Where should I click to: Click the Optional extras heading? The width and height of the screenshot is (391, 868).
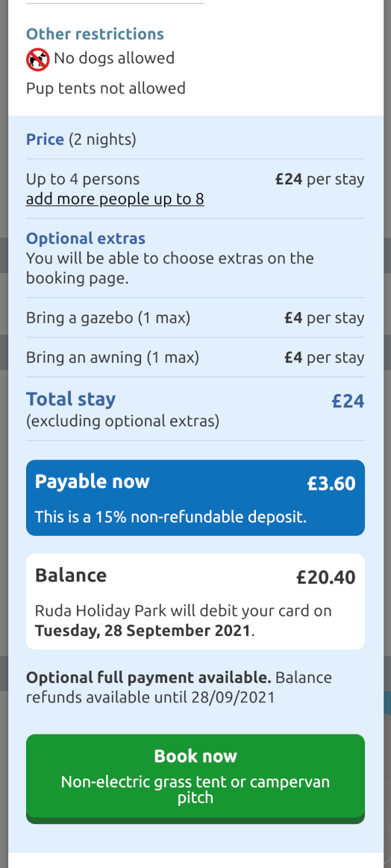[x=86, y=239]
